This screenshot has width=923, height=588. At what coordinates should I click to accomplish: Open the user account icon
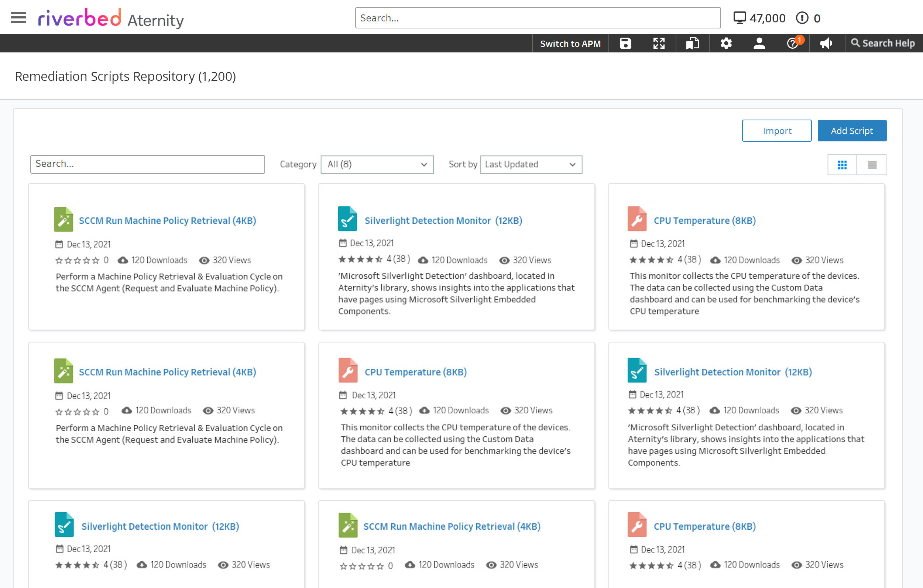coord(759,43)
